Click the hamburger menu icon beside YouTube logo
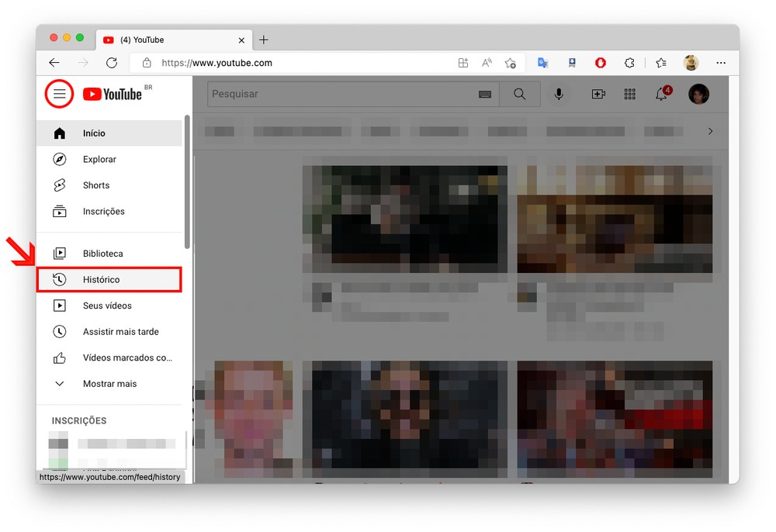Image resolution: width=776 pixels, height=532 pixels. point(60,94)
